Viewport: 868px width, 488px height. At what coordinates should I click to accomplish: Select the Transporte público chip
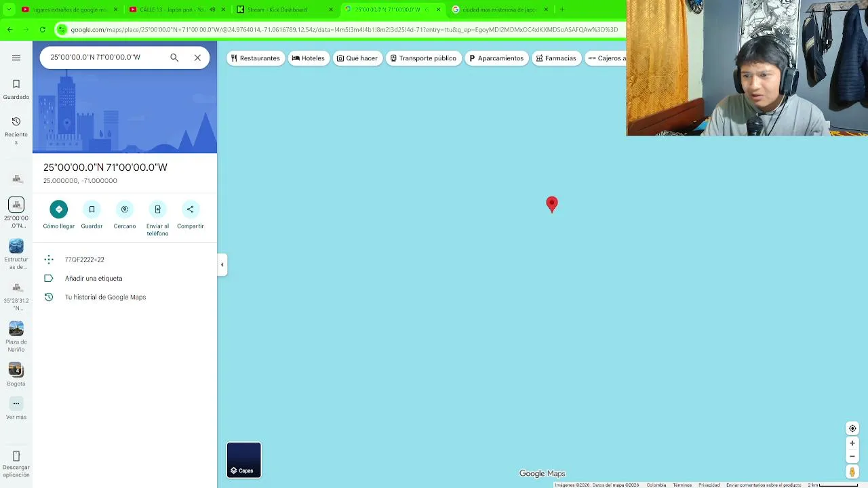(423, 58)
